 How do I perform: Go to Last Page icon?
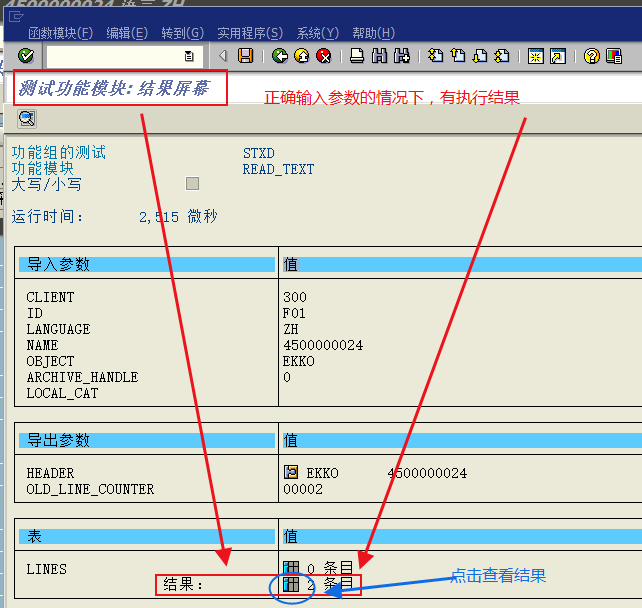click(502, 56)
